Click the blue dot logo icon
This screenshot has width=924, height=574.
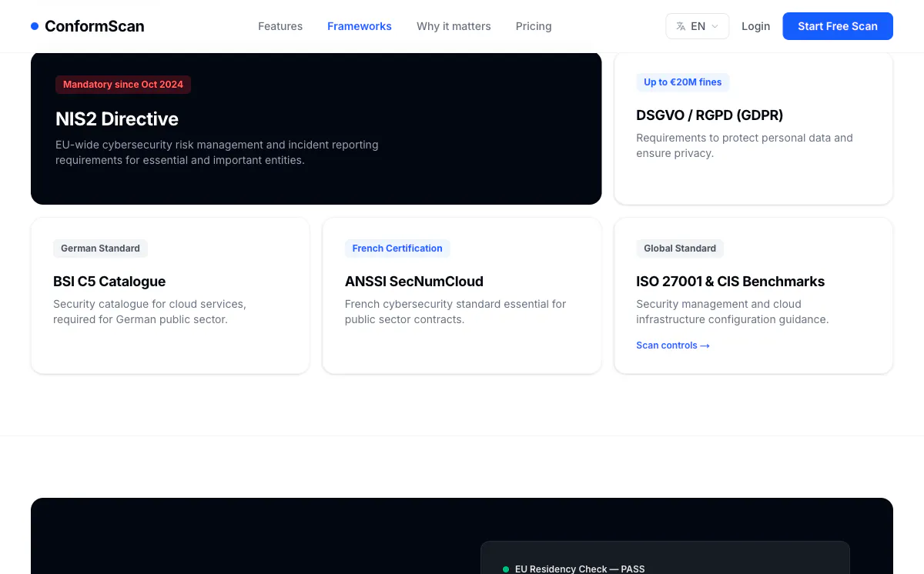click(35, 26)
